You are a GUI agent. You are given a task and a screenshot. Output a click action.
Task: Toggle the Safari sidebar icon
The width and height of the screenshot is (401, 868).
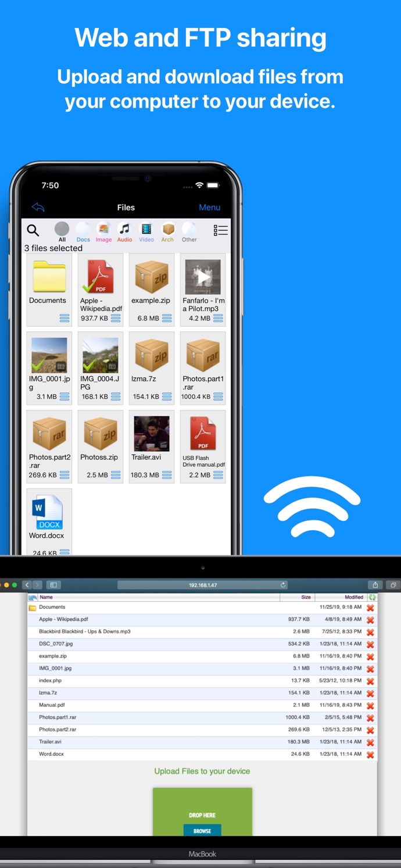click(53, 585)
